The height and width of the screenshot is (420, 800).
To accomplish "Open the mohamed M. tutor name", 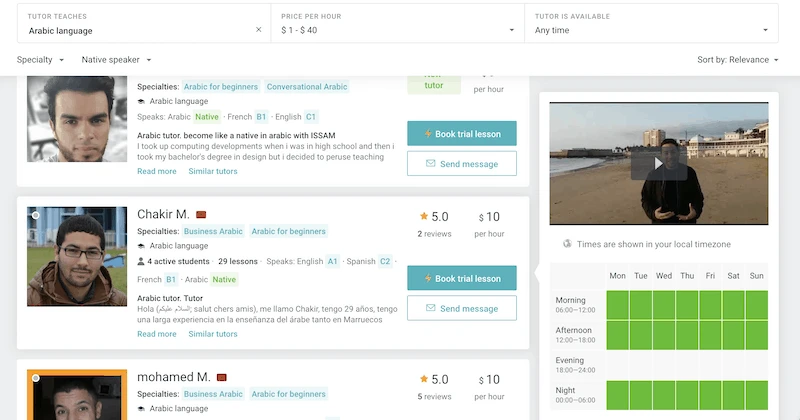I will pos(173,377).
